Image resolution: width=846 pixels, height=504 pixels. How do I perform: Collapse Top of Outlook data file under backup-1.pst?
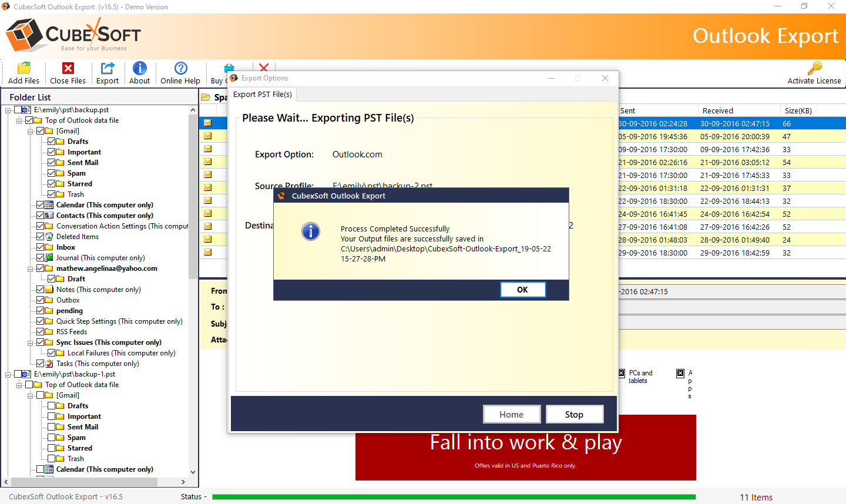19,385
